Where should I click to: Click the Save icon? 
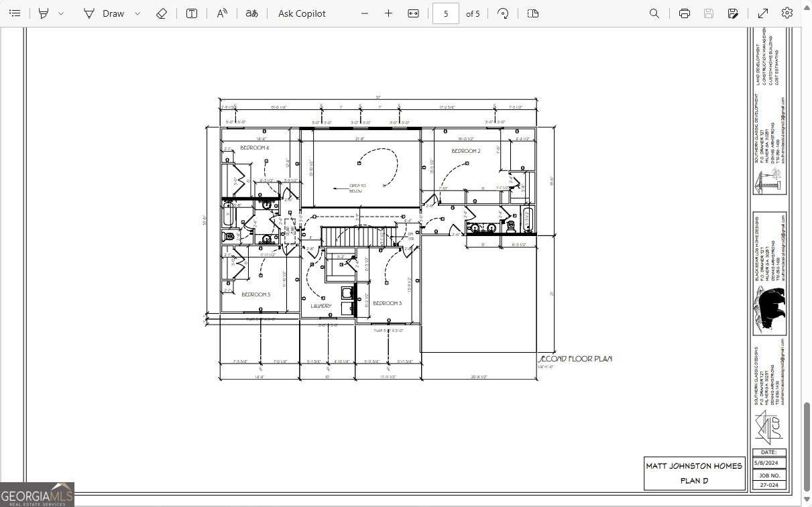click(709, 13)
